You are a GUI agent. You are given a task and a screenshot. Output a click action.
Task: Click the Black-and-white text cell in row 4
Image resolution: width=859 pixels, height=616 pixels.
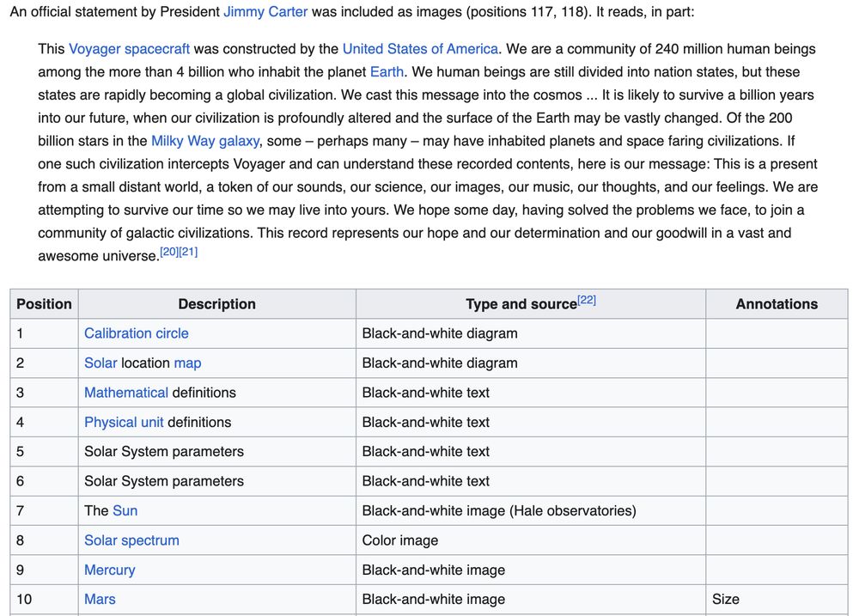click(x=530, y=422)
